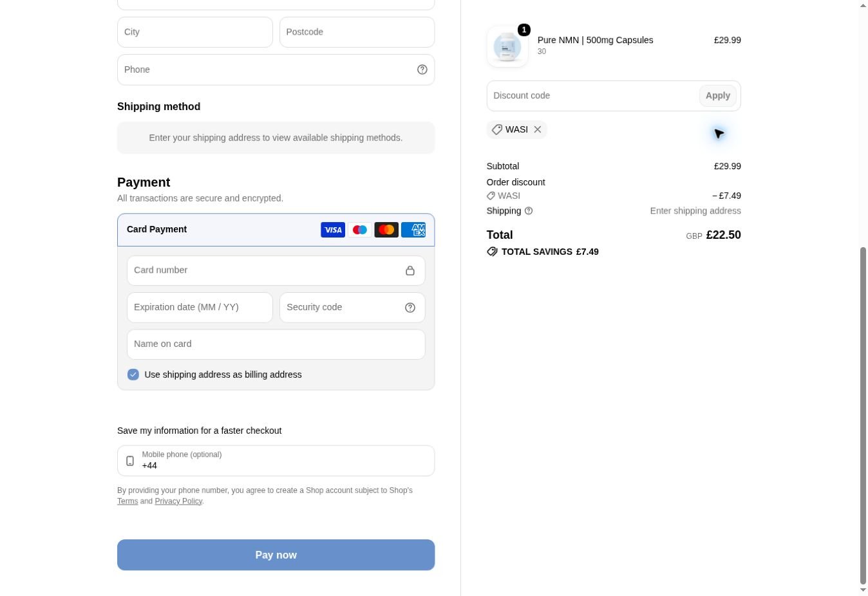
Task: Focus the City input field
Action: 195,32
